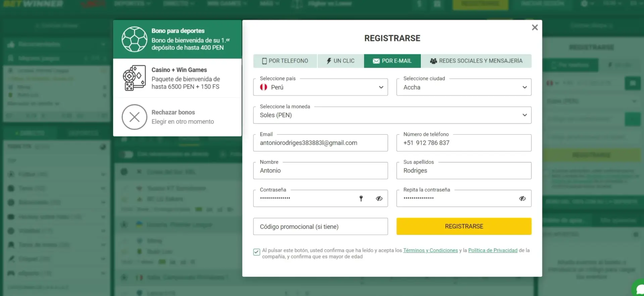
Task: Click the Casino + Win Games chips icon
Action: point(134,78)
